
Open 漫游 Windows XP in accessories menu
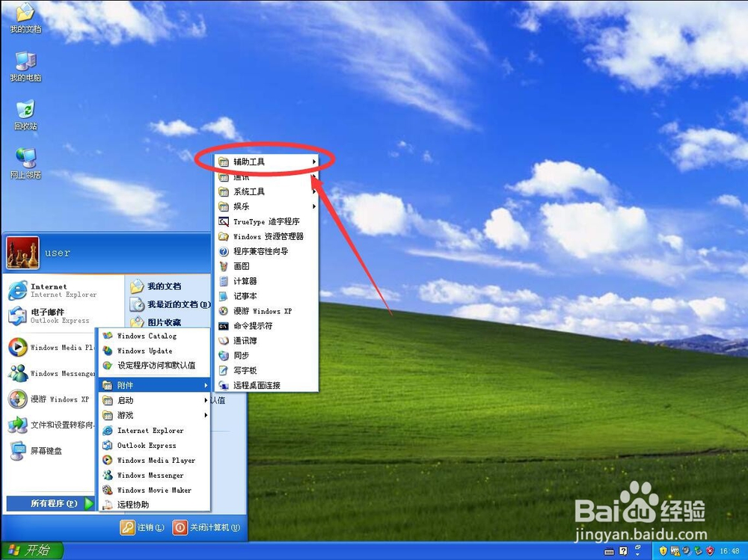tap(267, 311)
